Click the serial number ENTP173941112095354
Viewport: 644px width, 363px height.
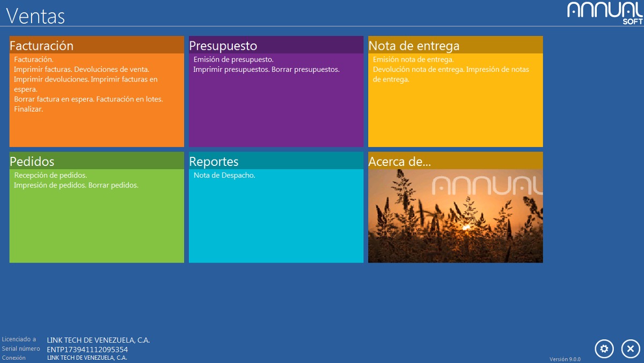[87, 349]
